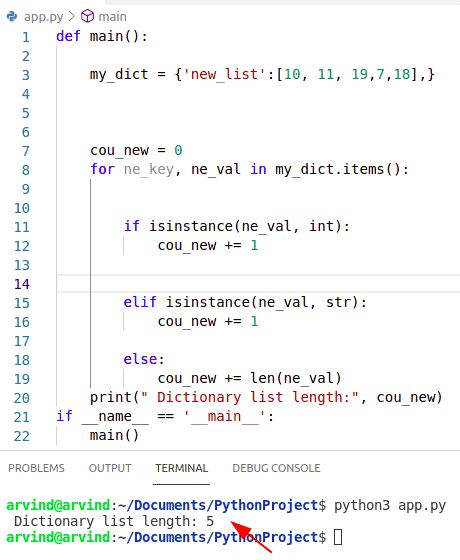Click 'main()' call on line 22
The image size is (460, 560).
pos(114,435)
